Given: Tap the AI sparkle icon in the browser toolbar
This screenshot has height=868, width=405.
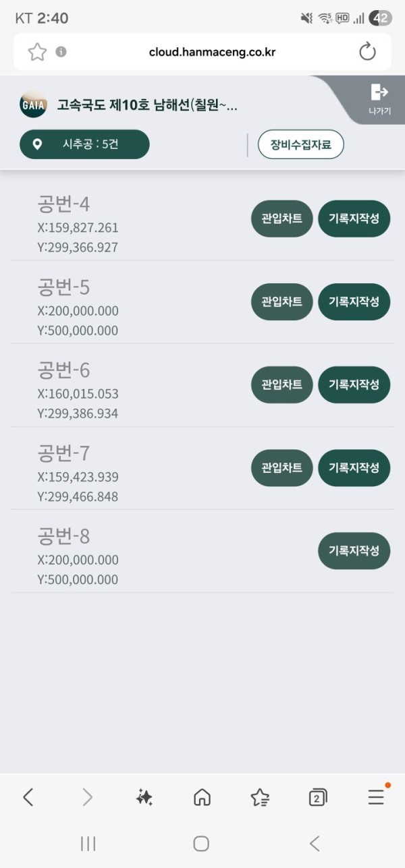Looking at the screenshot, I should coord(144,797).
